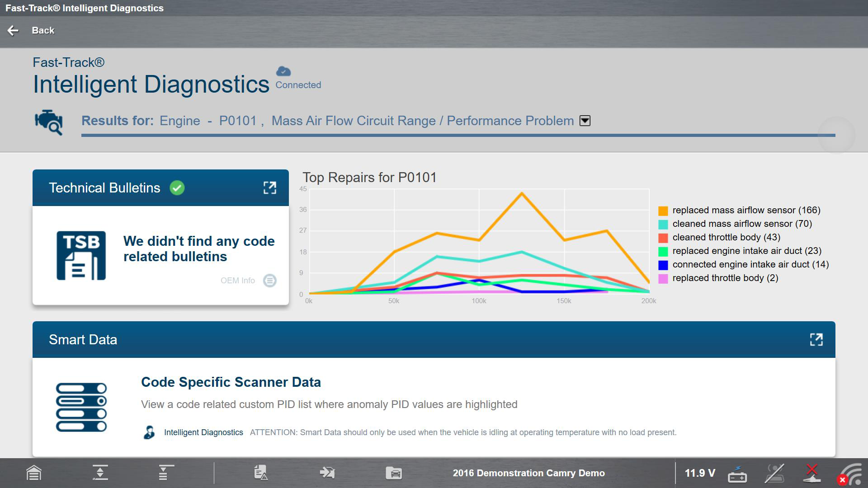Click the code scan document icon
Screen dimensions: 868x488
pyautogui.click(x=261, y=473)
